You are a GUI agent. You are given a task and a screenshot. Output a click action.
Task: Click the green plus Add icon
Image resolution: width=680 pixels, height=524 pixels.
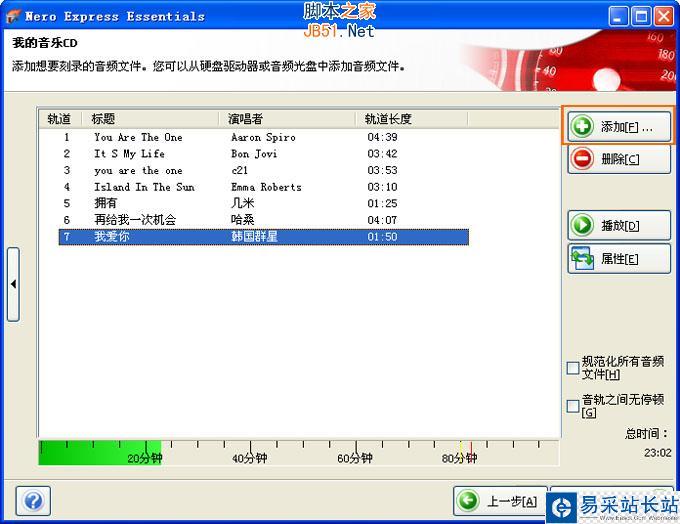(582, 126)
